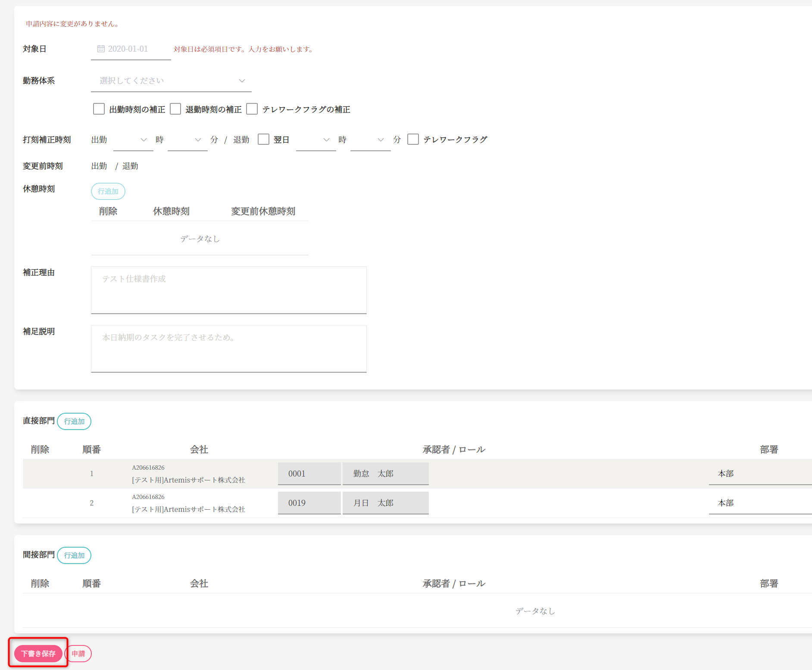812x670 pixels.
Task: Click approver code field 0001
Action: coord(309,474)
